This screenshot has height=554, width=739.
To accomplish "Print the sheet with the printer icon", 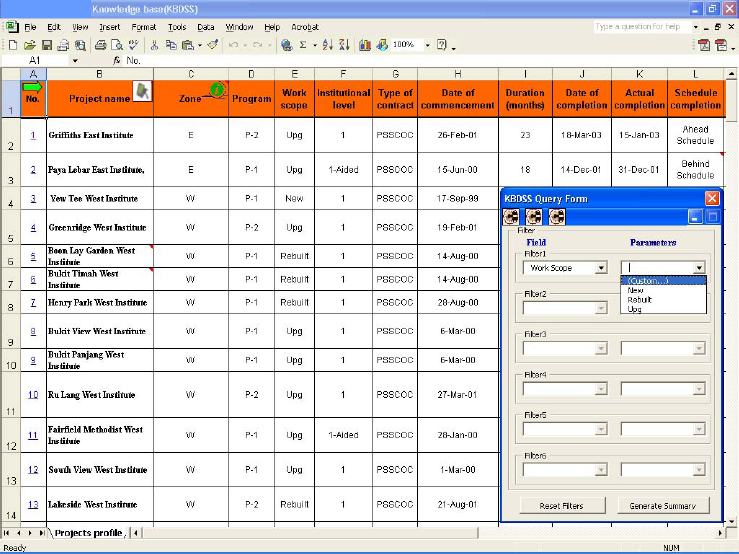I will coord(100,45).
